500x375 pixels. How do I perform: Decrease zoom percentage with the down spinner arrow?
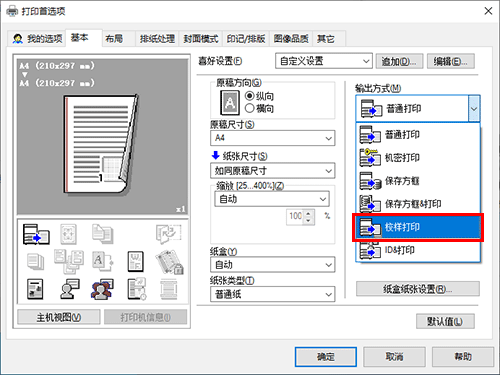pyautogui.click(x=308, y=221)
